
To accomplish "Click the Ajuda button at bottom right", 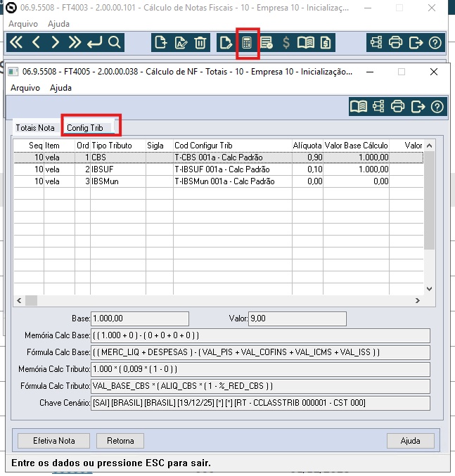I will click(411, 440).
